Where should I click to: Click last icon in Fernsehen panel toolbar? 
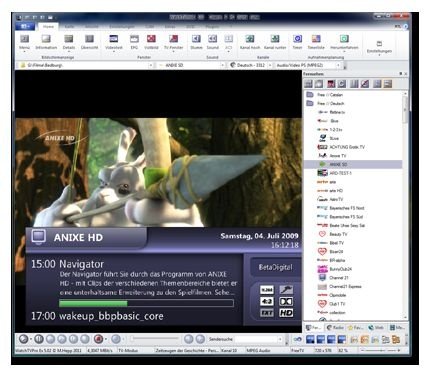coord(388,84)
